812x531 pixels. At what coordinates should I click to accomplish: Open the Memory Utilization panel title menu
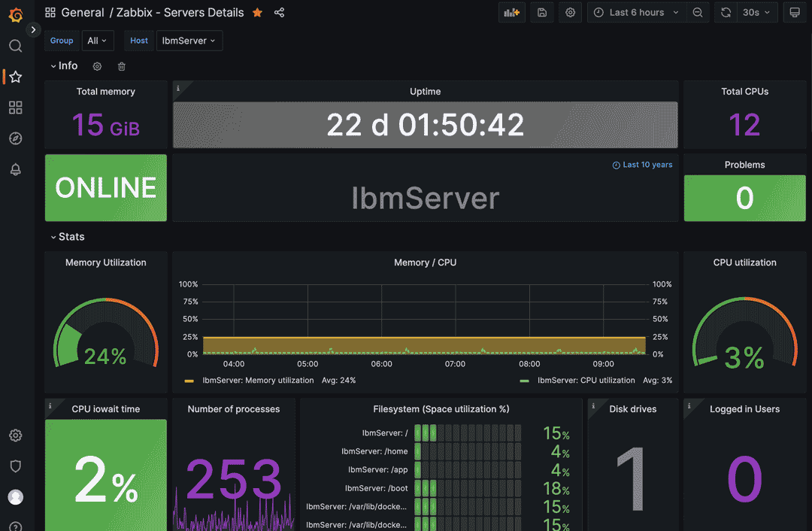(x=106, y=262)
